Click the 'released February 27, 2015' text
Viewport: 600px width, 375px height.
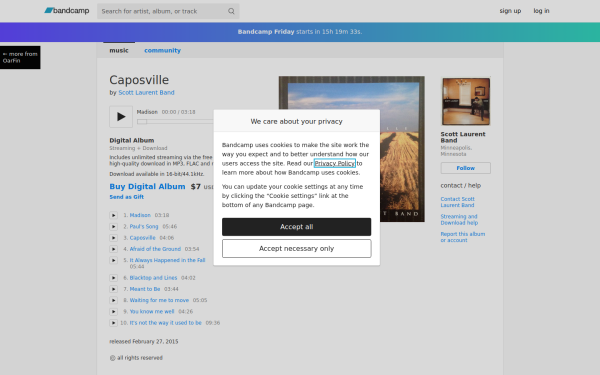coord(144,341)
